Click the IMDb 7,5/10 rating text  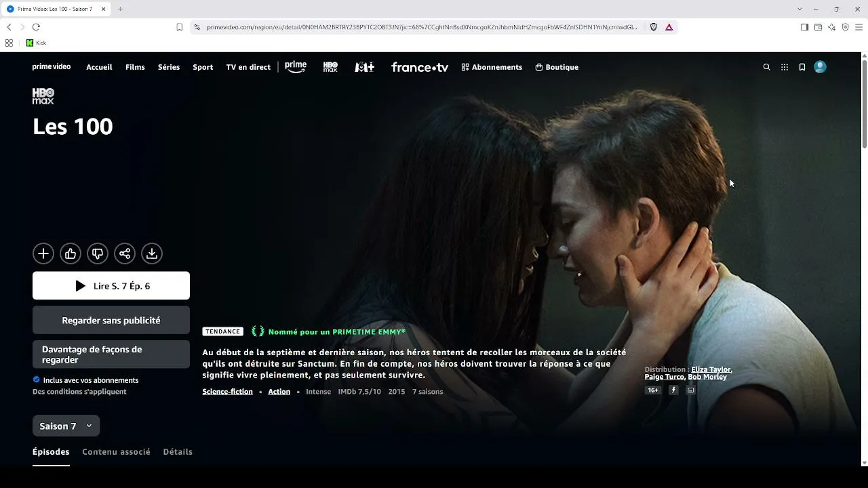tap(359, 392)
